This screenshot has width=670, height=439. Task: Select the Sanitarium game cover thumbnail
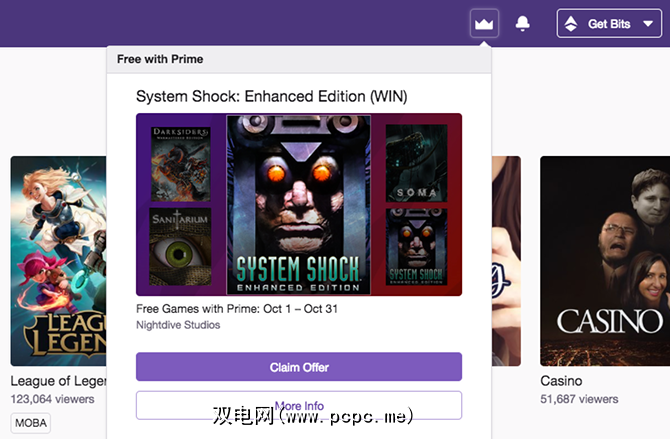tap(180, 247)
